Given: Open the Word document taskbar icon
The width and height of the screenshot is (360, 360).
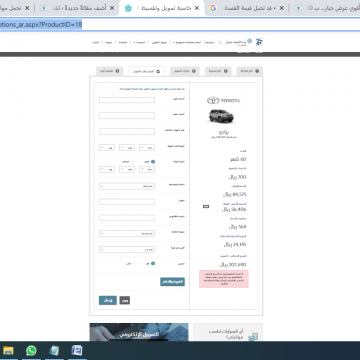Looking at the screenshot, I should pos(77,350).
